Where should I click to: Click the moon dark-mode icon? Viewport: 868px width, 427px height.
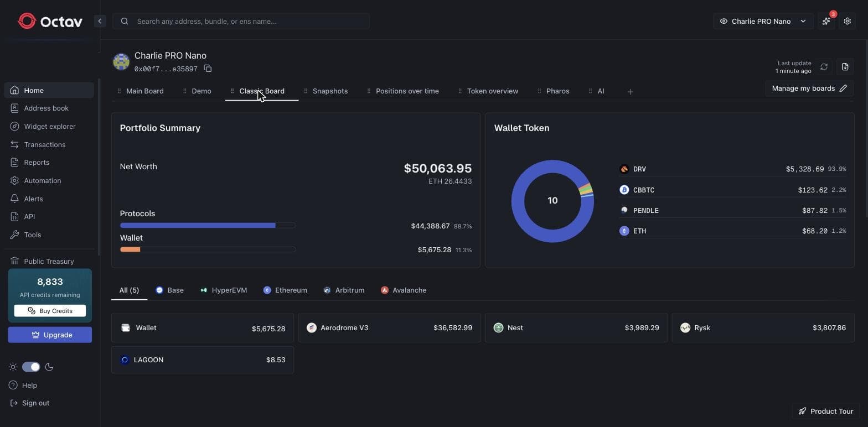point(49,367)
